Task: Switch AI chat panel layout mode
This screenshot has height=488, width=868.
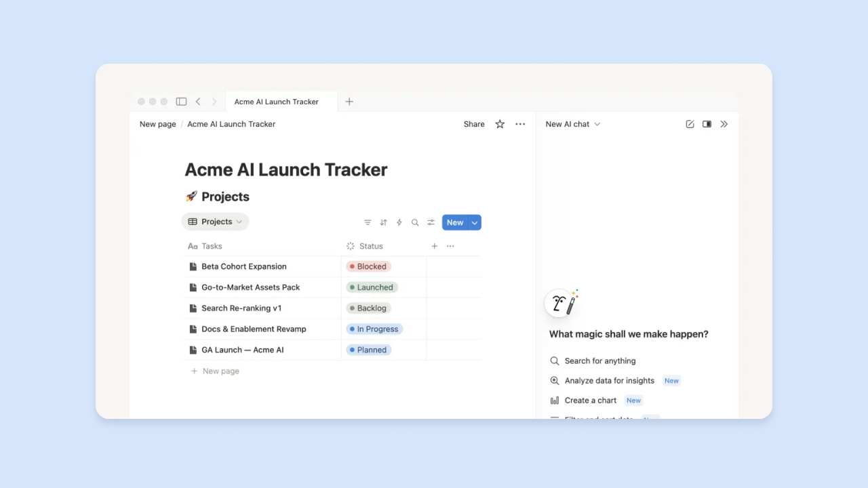Action: [707, 124]
